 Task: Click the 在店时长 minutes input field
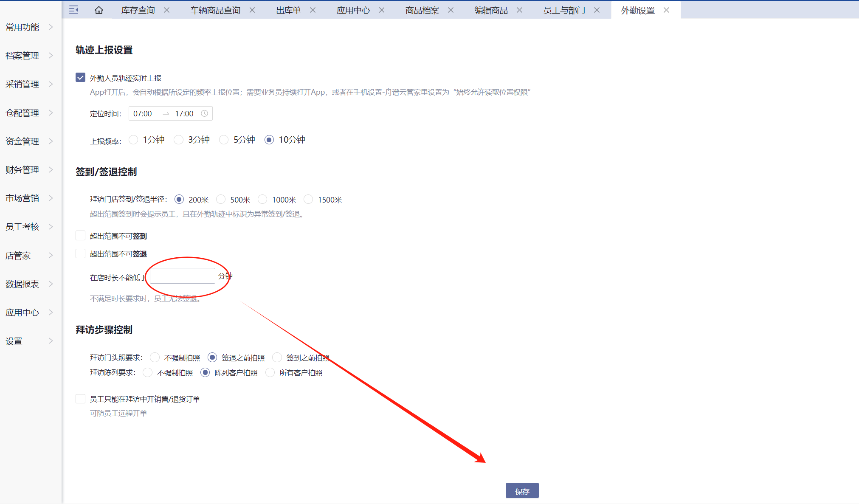click(183, 276)
